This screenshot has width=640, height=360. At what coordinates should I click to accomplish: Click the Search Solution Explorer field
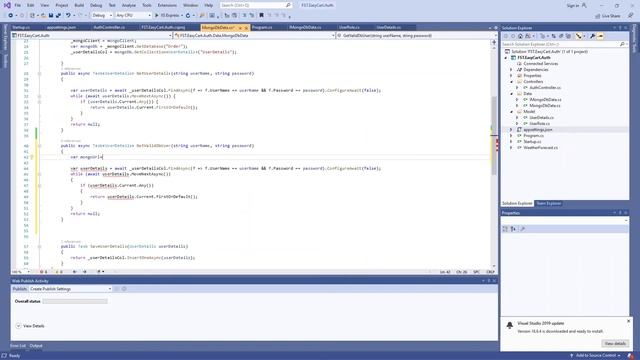(564, 44)
